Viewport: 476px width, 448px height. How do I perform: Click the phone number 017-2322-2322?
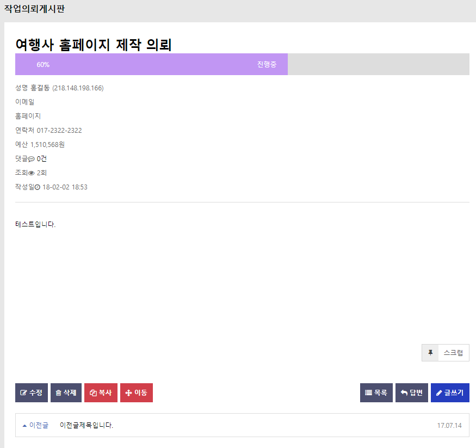pyautogui.click(x=59, y=130)
